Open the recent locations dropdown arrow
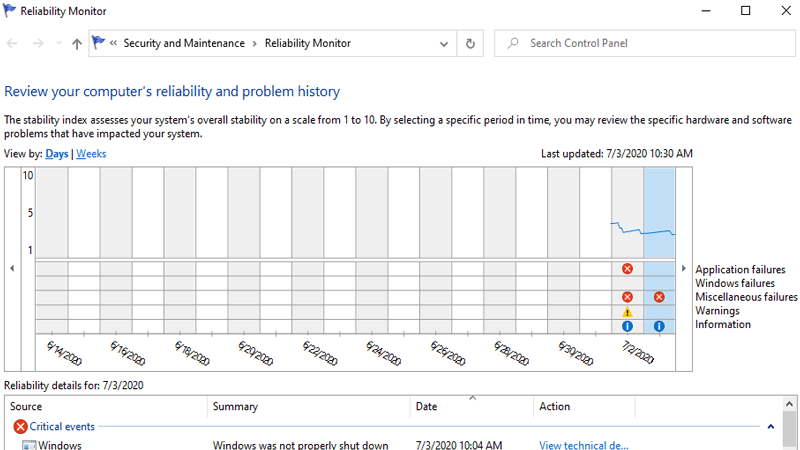Viewport: 800px width, 450px height. [59, 43]
